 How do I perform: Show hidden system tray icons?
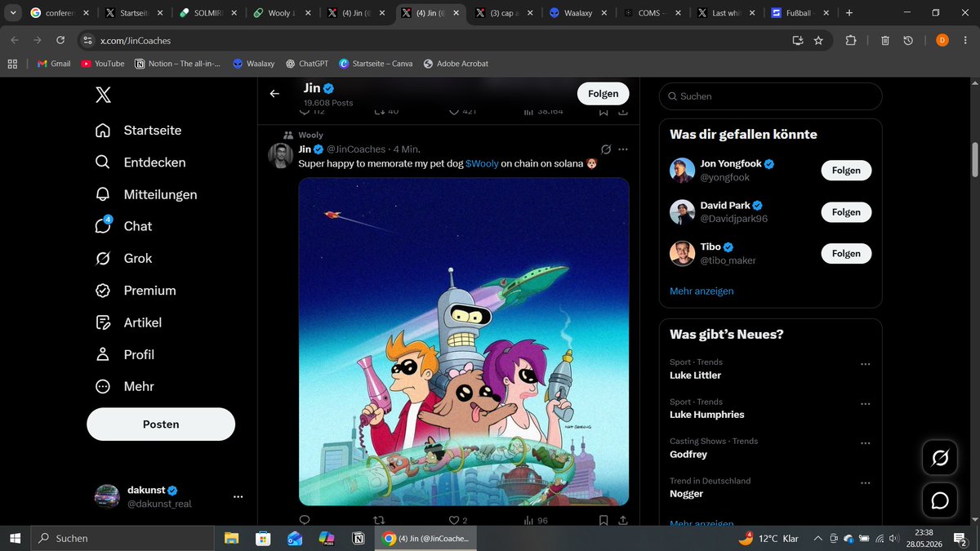coord(817,539)
